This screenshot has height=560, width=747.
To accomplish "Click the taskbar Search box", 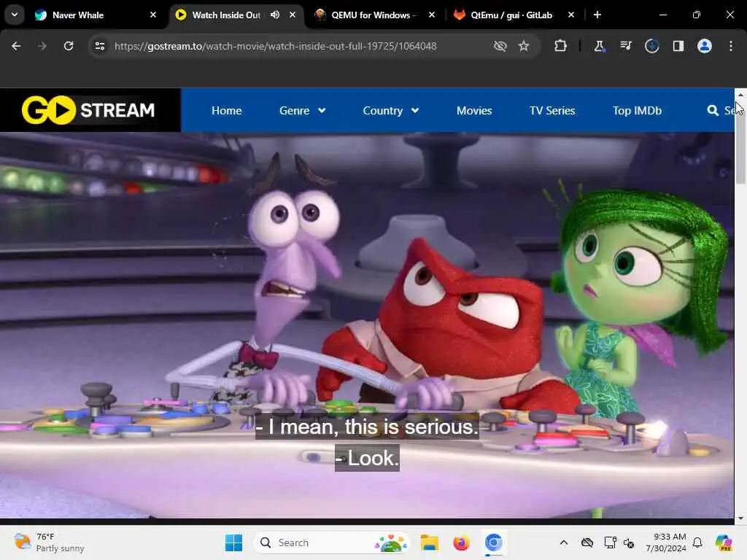I will [332, 542].
